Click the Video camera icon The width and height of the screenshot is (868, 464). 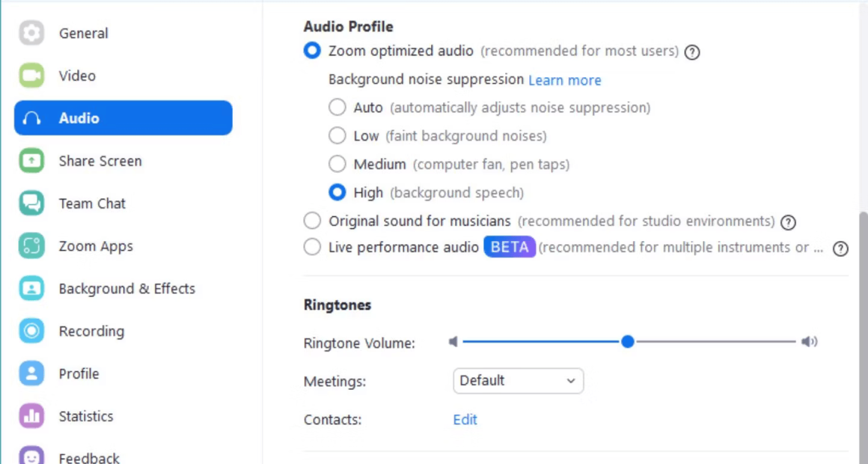click(31, 76)
